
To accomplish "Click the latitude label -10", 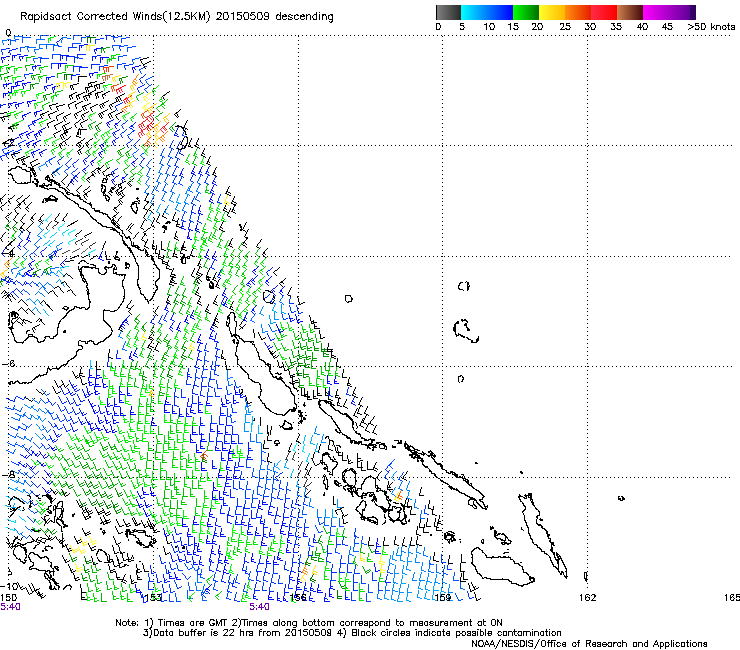I will [x=10, y=586].
